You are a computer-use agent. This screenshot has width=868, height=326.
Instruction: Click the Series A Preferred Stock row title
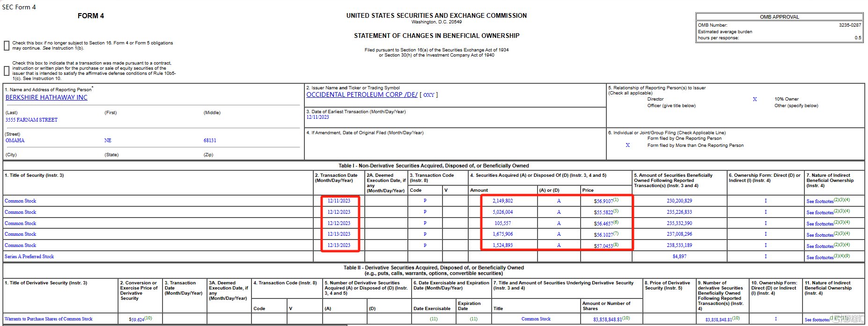pyautogui.click(x=29, y=257)
